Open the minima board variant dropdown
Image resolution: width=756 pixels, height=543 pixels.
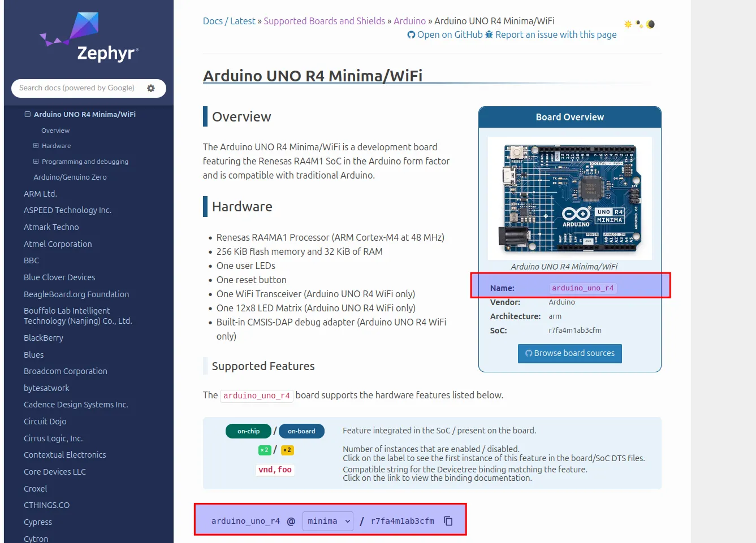coord(327,521)
